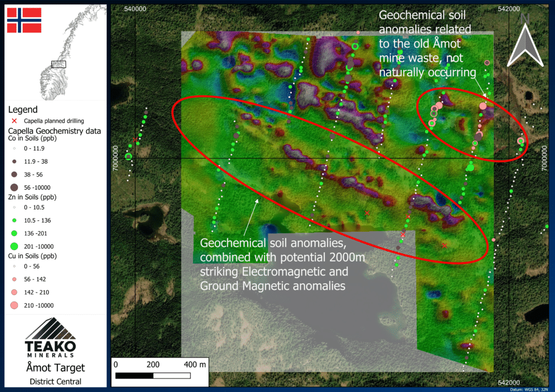Screen dimensions: 555x392
Task: Click the right "7000000" northing label
Action: [544, 158]
